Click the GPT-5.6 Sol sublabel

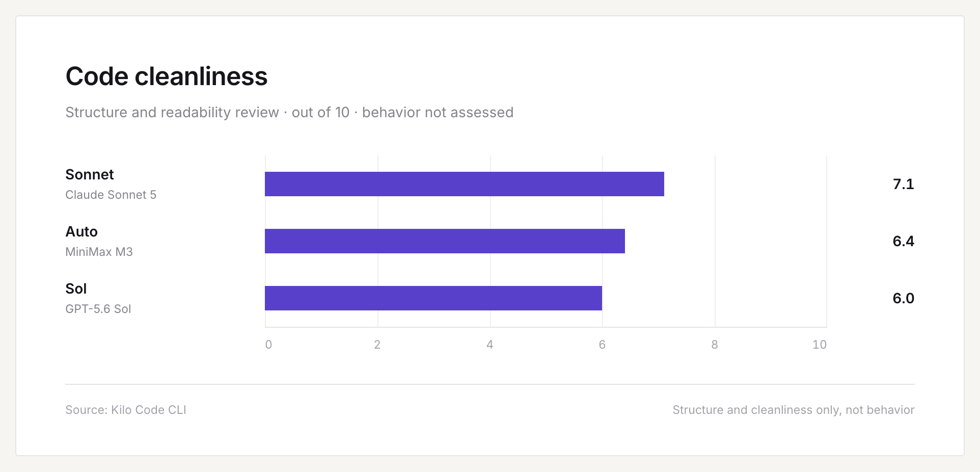click(98, 309)
